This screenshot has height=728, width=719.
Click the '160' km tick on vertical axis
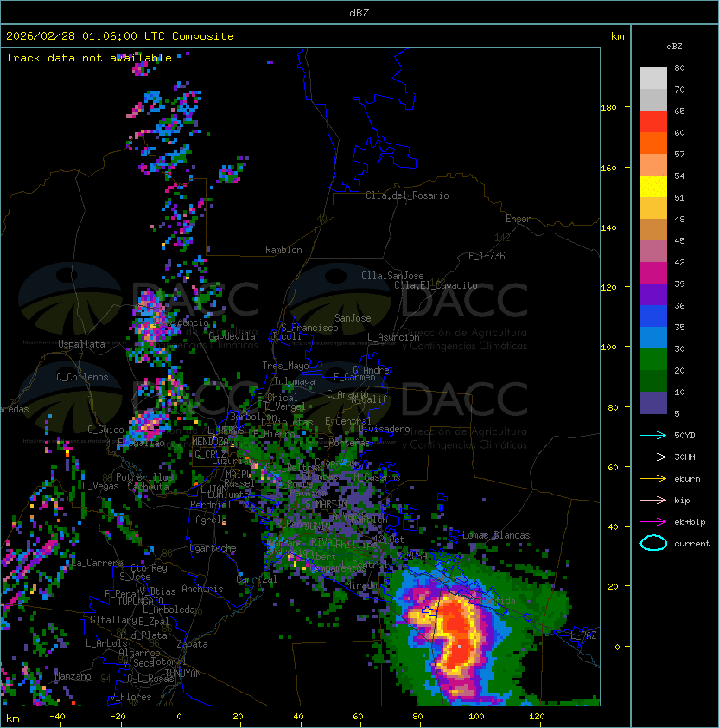coord(608,168)
